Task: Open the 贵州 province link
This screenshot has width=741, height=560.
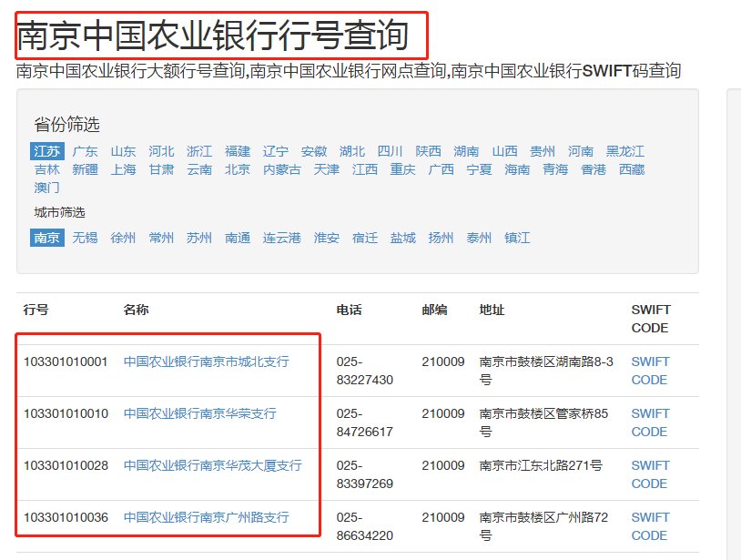Action: point(543,151)
